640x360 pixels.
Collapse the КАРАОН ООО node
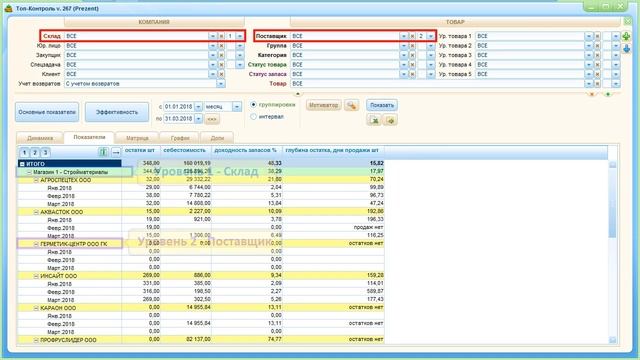tap(36, 308)
